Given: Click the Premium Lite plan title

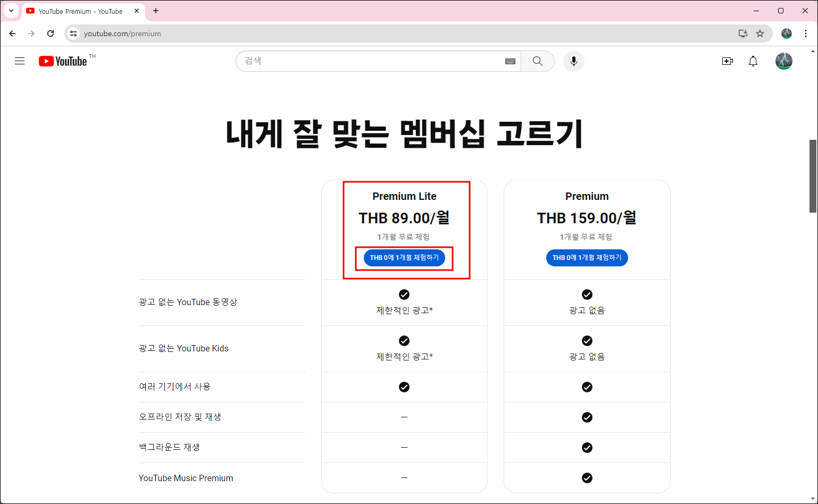Looking at the screenshot, I should (404, 196).
